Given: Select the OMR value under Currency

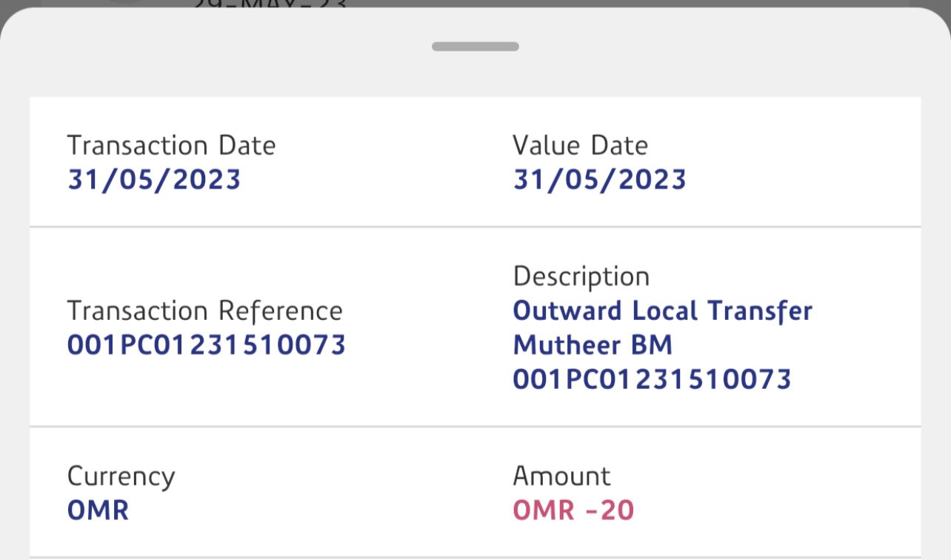Looking at the screenshot, I should [x=98, y=510].
